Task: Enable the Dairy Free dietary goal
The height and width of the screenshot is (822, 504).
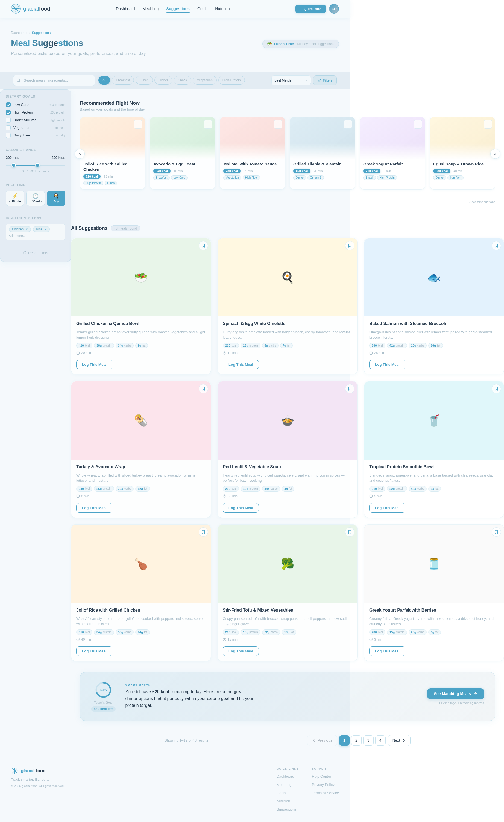Action: (x=8, y=135)
